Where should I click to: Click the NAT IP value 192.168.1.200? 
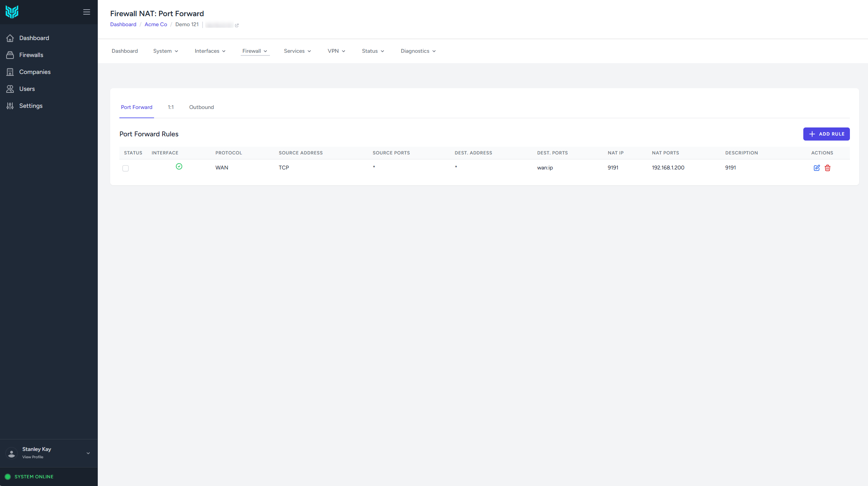668,168
